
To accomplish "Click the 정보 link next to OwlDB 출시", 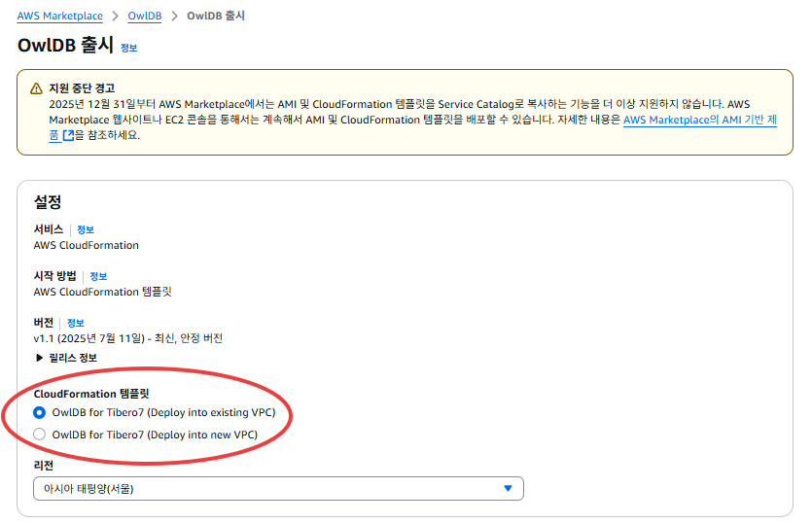I will [x=128, y=49].
